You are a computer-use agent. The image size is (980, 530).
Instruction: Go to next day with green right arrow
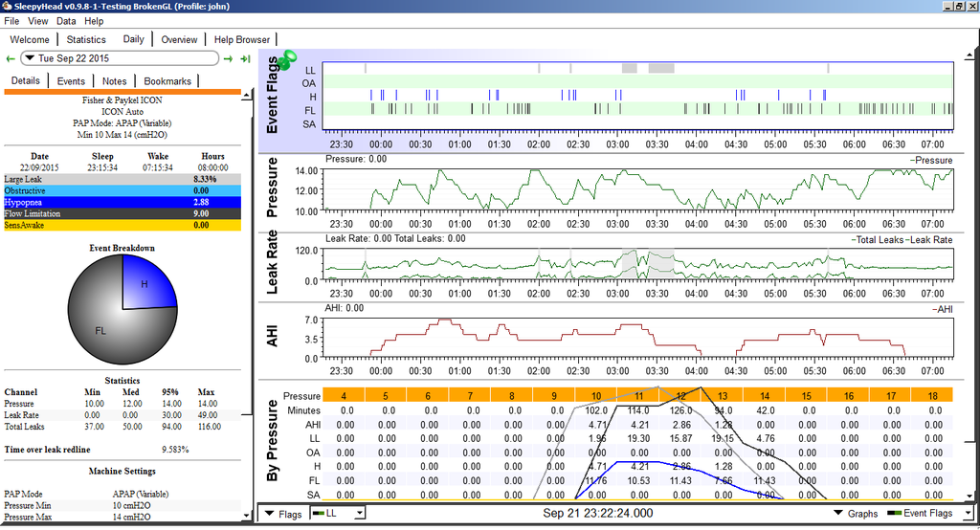228,58
